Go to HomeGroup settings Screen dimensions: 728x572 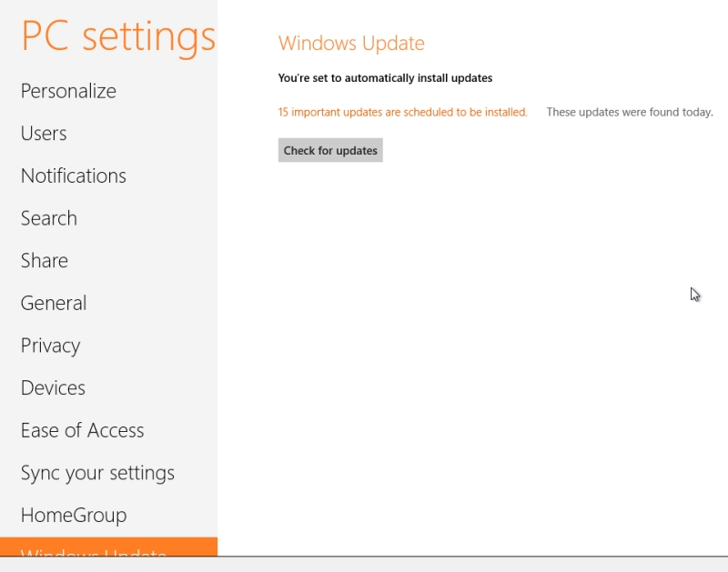pos(74,516)
